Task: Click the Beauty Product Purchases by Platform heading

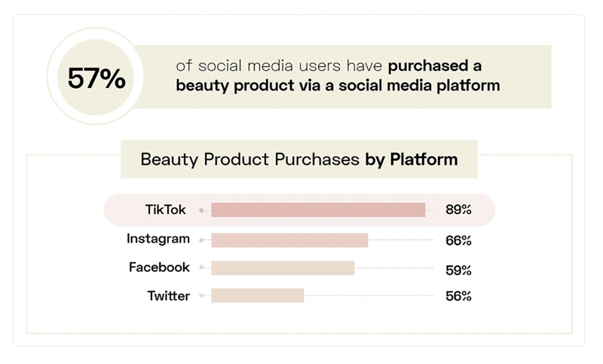Action: pos(298,160)
